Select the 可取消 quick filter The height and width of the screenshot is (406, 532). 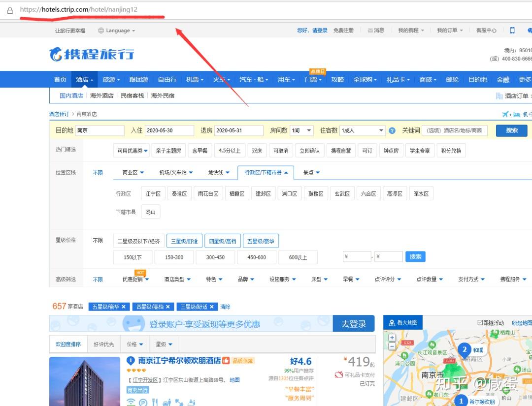(281, 151)
